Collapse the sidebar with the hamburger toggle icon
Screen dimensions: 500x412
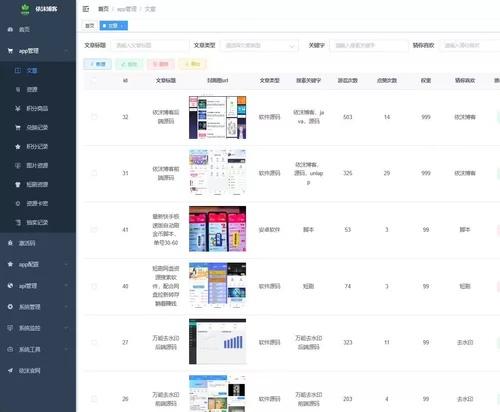click(86, 9)
